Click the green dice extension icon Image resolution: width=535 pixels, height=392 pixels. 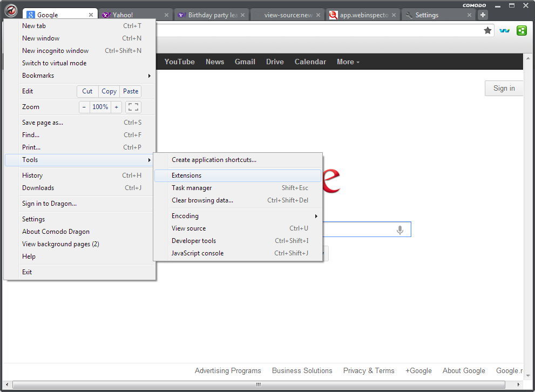coord(521,31)
